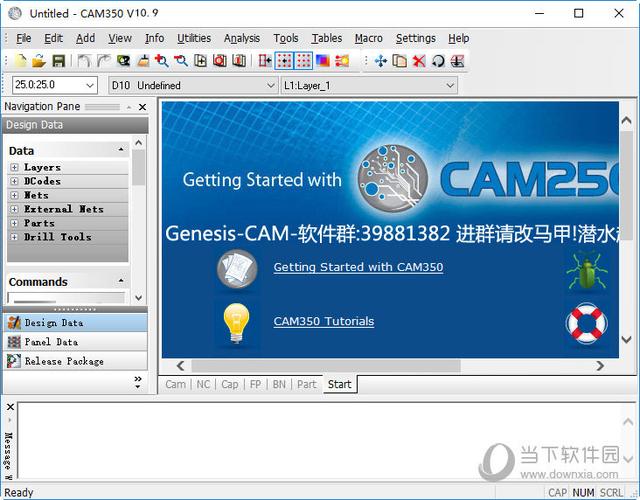This screenshot has height=500, width=640.
Task: Open the Edit menu
Action: pyautogui.click(x=53, y=38)
